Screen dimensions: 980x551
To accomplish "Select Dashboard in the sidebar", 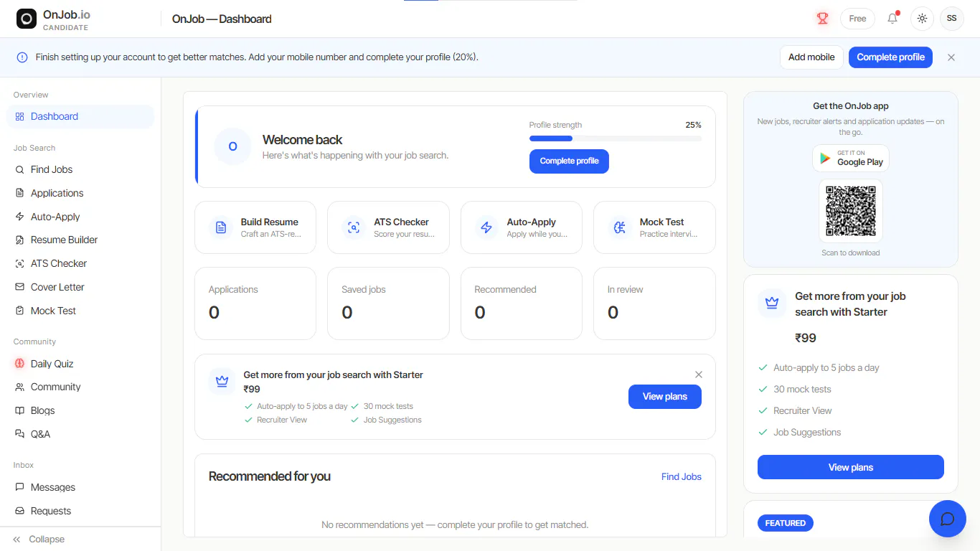I will click(x=80, y=116).
